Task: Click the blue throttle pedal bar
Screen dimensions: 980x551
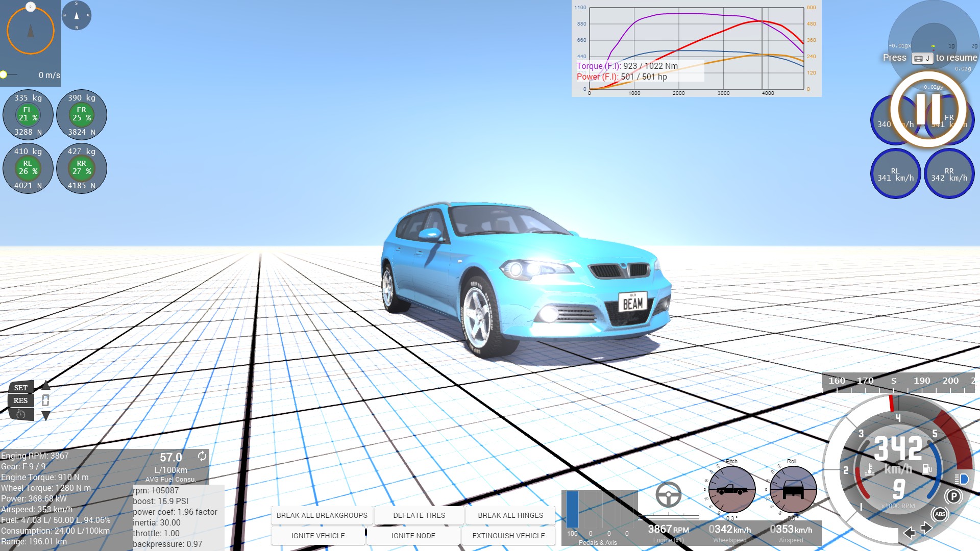Action: pyautogui.click(x=572, y=509)
